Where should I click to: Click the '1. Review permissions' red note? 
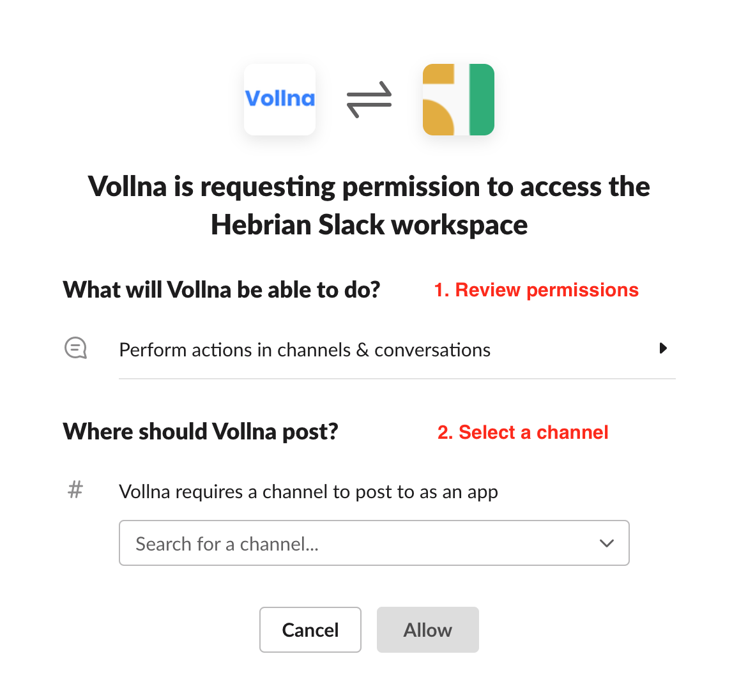click(x=536, y=290)
